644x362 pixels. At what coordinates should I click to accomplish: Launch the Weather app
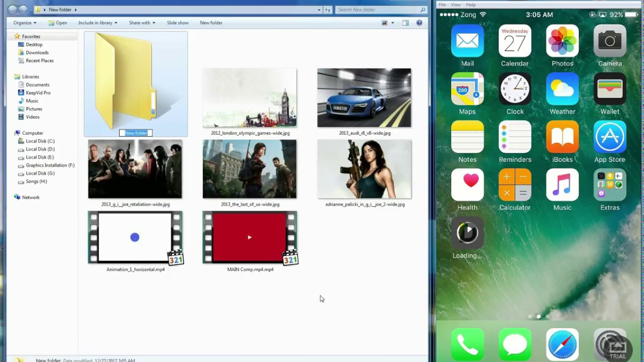pos(562,88)
